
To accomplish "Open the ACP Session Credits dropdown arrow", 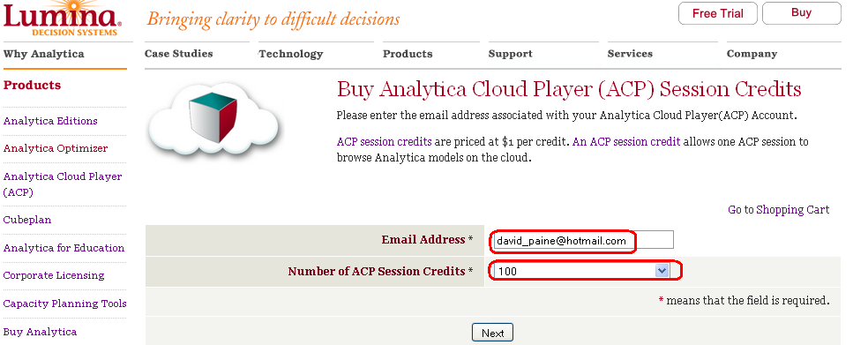I will pos(662,271).
